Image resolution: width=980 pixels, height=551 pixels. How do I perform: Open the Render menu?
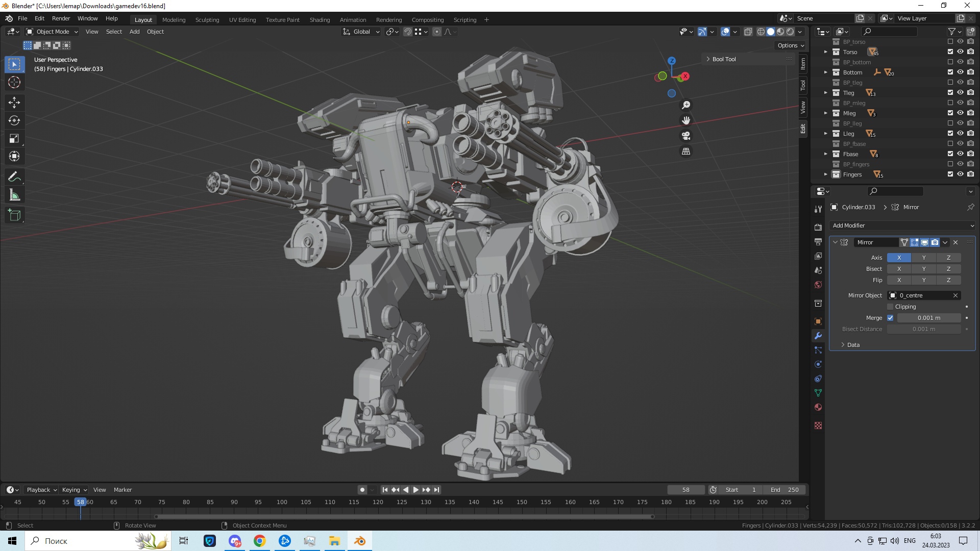pyautogui.click(x=61, y=18)
